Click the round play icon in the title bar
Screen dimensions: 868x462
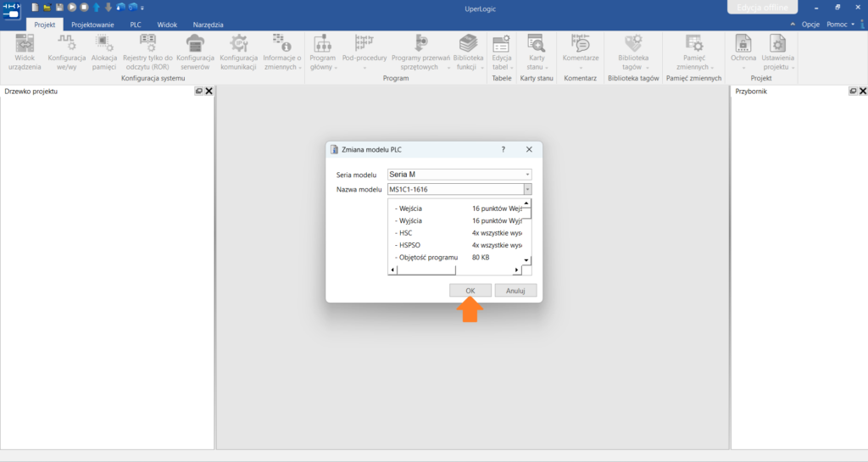click(x=72, y=8)
